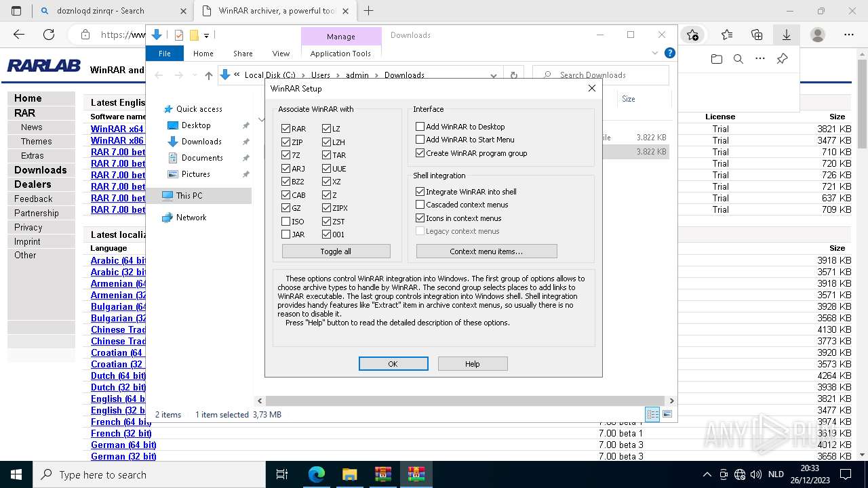Open Edge profile avatar
The height and width of the screenshot is (488, 868).
818,35
